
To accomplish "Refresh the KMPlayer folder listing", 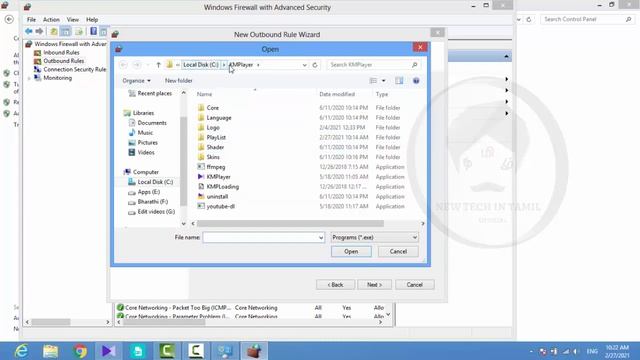I will [x=315, y=65].
